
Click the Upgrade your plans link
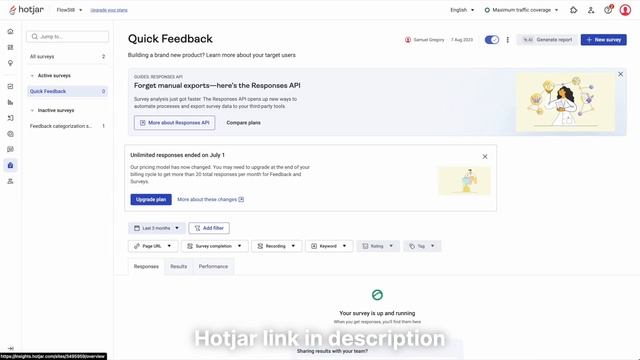click(x=109, y=10)
